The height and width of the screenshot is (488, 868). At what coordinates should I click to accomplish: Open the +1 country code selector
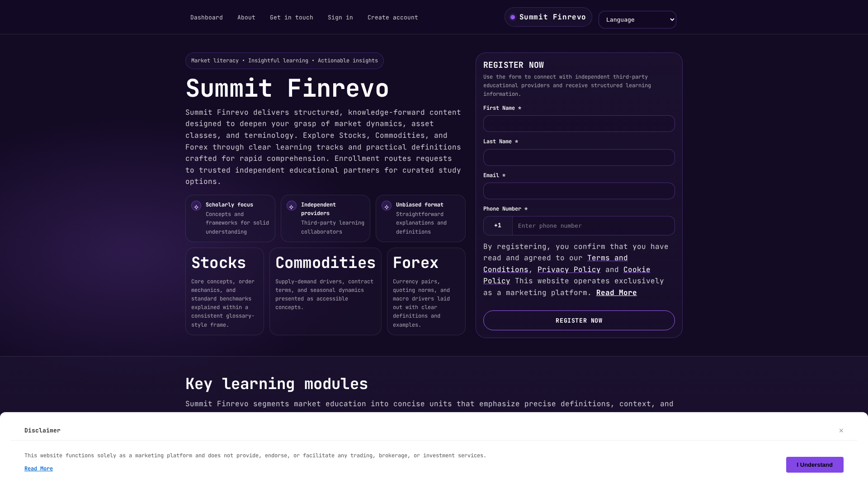(x=498, y=225)
